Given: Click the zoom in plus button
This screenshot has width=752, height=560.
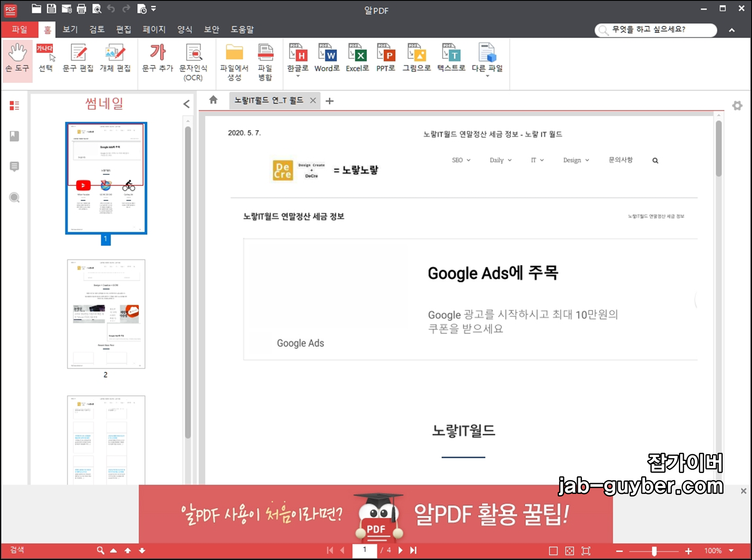Looking at the screenshot, I should coord(688,551).
